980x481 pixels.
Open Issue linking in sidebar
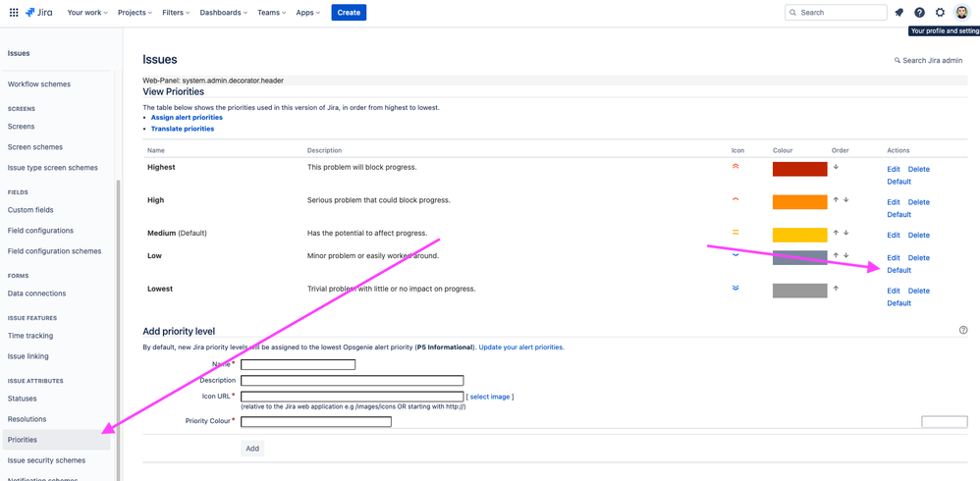coord(28,356)
